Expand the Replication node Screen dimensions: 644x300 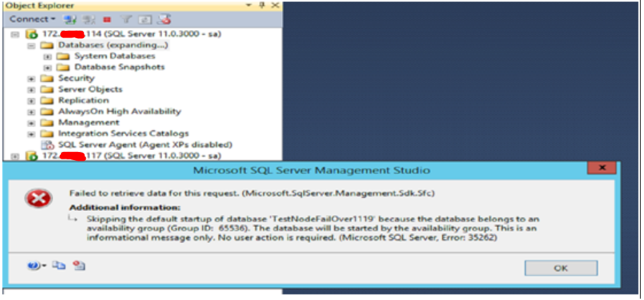coord(31,101)
